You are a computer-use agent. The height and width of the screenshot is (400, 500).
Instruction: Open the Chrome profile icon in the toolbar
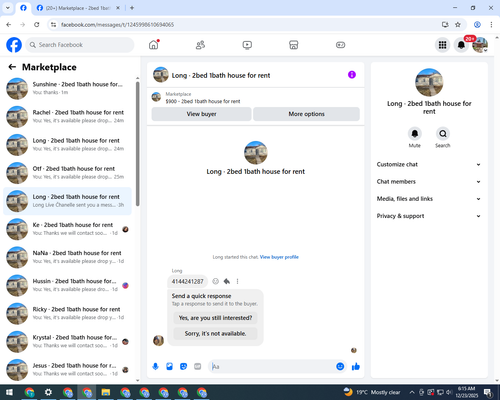(x=477, y=25)
